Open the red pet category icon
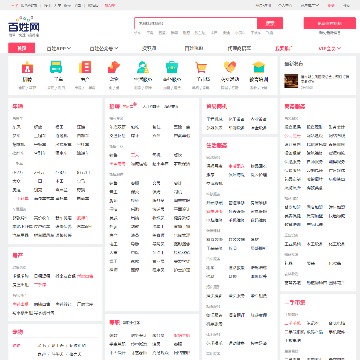Image resolution: width=360 pixels, height=360 pixels. tap(114, 67)
